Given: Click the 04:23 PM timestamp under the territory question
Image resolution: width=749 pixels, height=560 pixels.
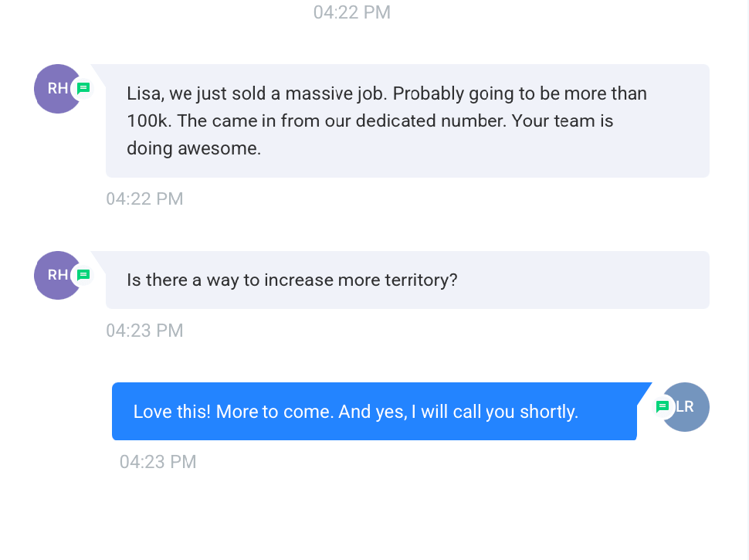Looking at the screenshot, I should (144, 331).
